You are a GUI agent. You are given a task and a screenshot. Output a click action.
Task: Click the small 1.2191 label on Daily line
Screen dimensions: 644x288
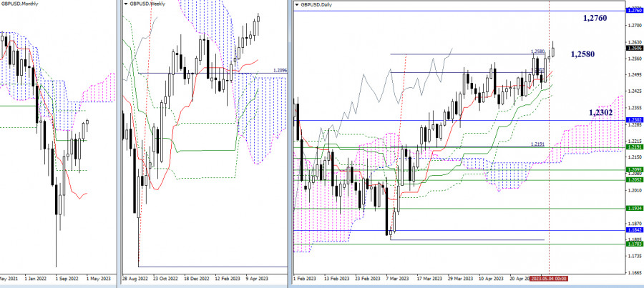click(x=537, y=144)
